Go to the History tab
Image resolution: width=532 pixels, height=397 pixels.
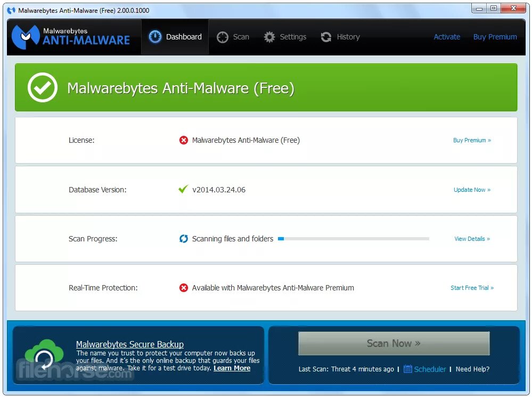pyautogui.click(x=340, y=37)
